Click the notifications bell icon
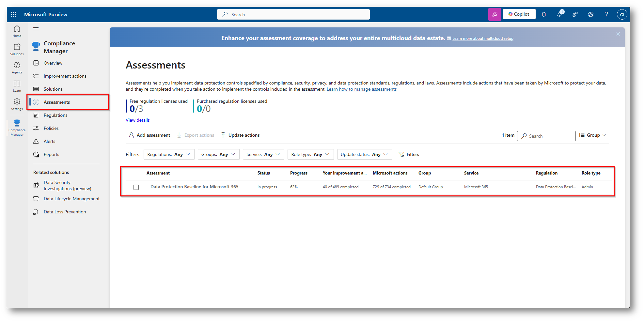This screenshot has width=644, height=322. pos(544,14)
